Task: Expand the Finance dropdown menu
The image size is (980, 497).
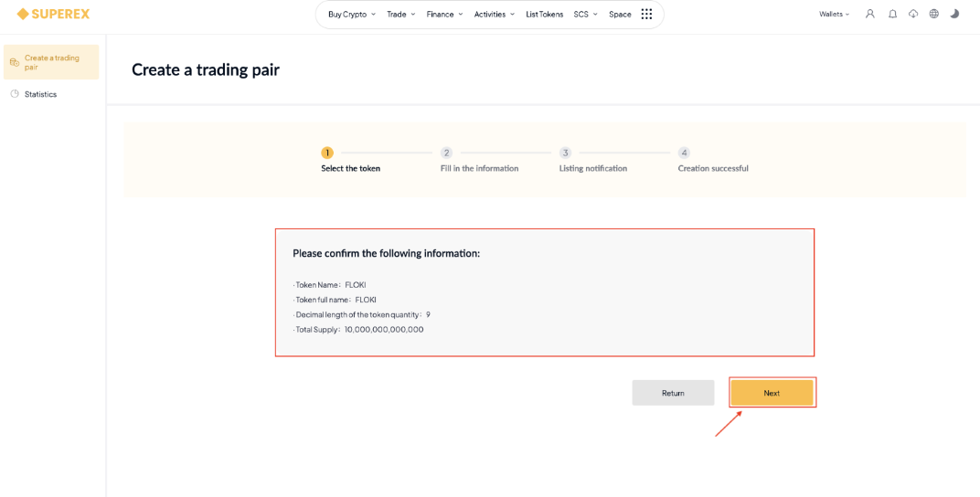Action: 445,15
